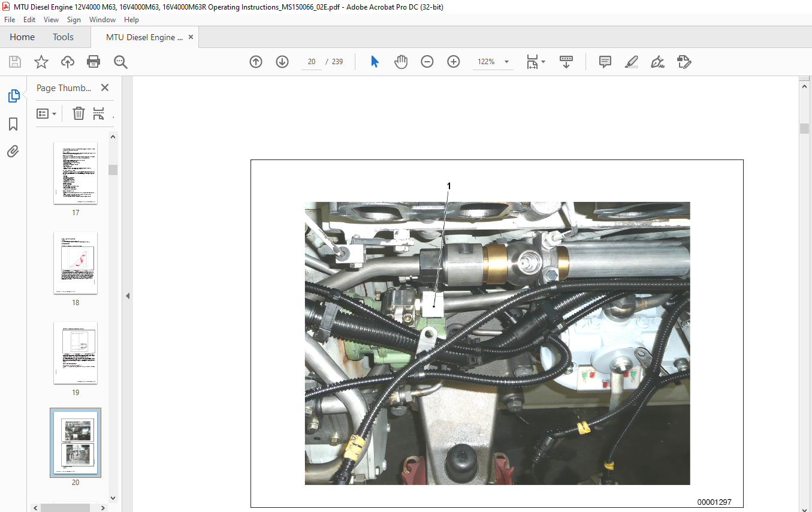Click document vertical scrollbar thumb
Viewport: 812px width, 512px height.
805,128
